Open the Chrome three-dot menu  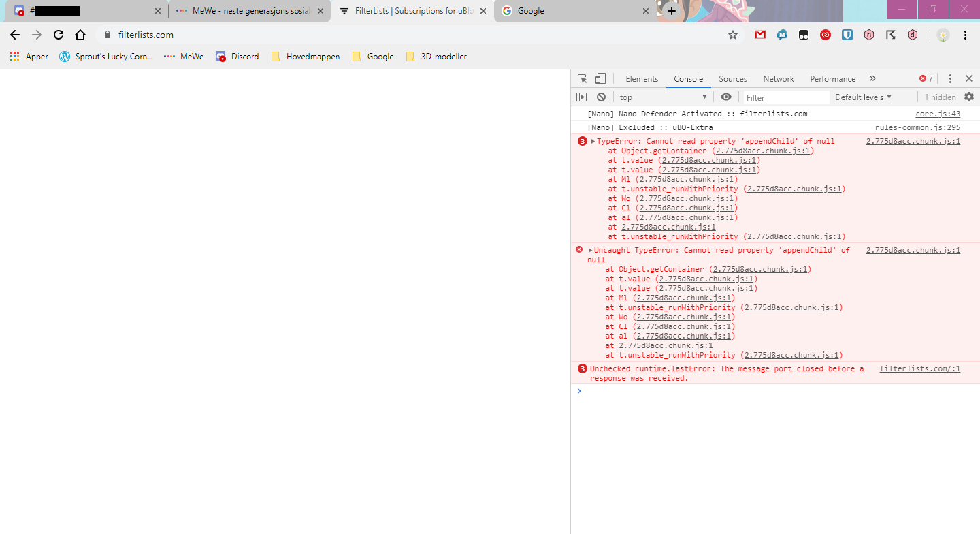965,35
